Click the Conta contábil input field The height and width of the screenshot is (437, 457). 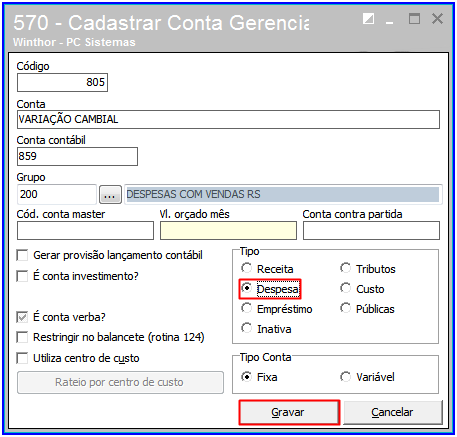coord(77,156)
